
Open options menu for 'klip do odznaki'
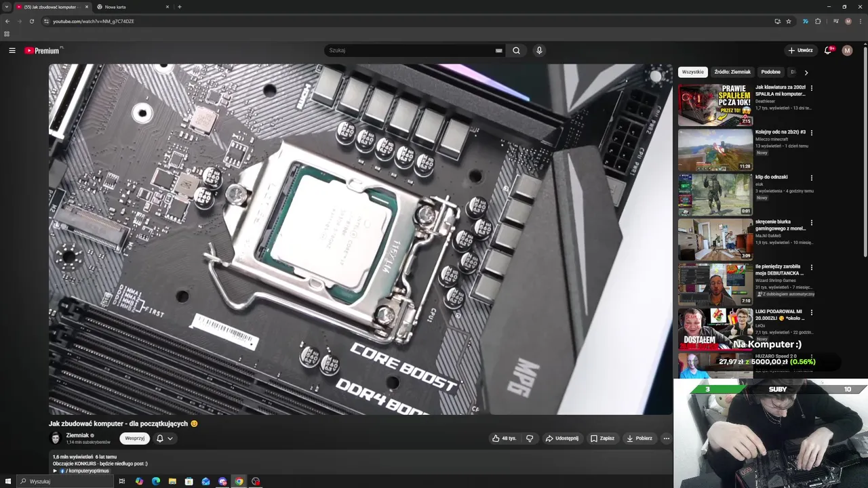coord(812,178)
